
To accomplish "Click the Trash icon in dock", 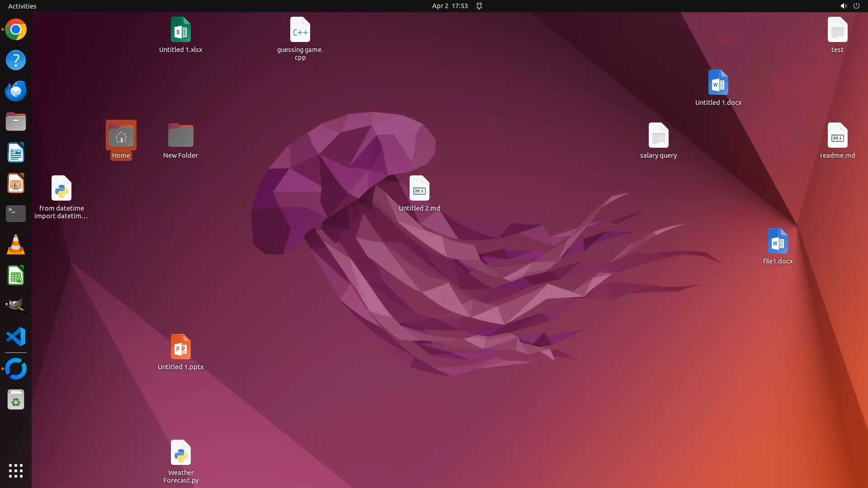I will pyautogui.click(x=16, y=400).
